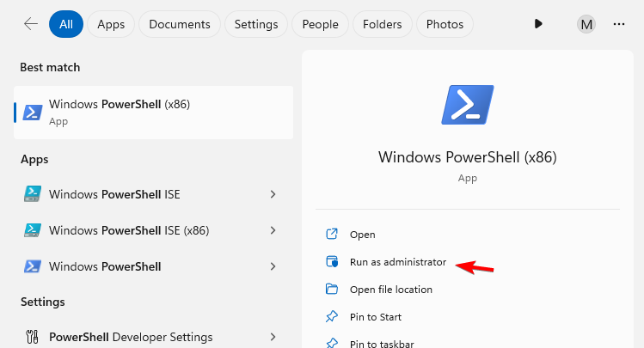644x348 pixels.
Task: Go back with the left arrow
Action: click(31, 24)
